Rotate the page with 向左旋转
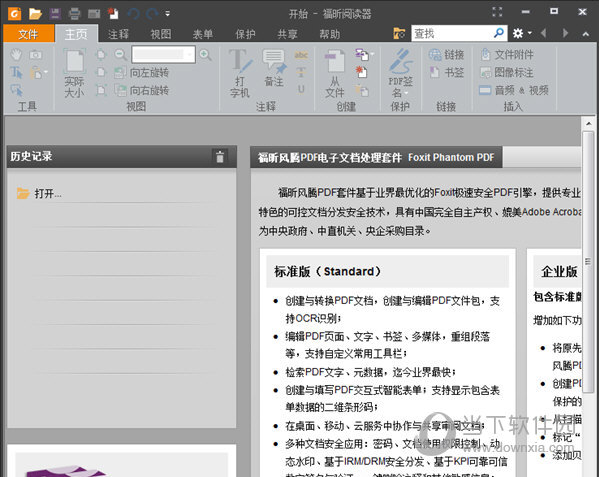This screenshot has height=477, width=599. [142, 73]
